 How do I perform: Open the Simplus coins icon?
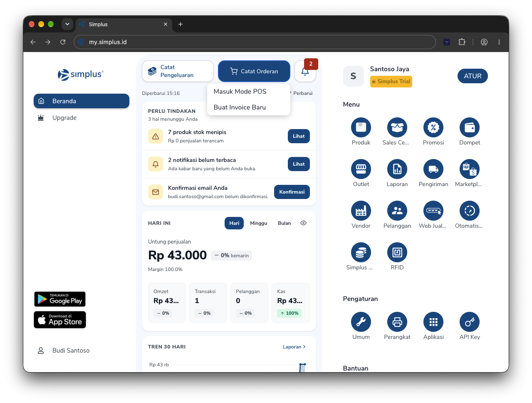point(361,252)
